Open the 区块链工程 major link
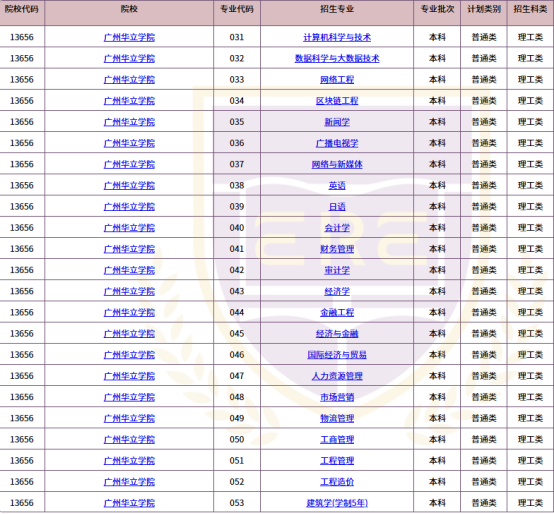This screenshot has height=514, width=554. click(x=337, y=101)
